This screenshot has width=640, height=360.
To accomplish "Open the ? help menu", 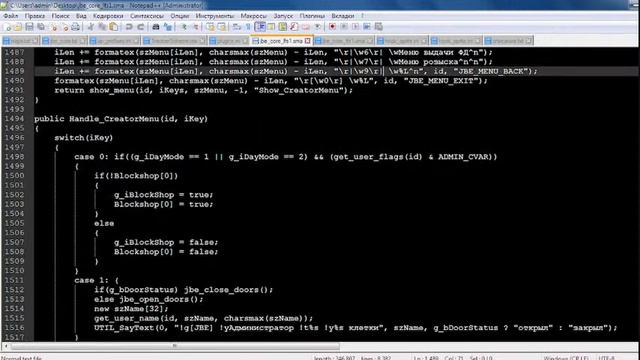I will tap(362, 16).
